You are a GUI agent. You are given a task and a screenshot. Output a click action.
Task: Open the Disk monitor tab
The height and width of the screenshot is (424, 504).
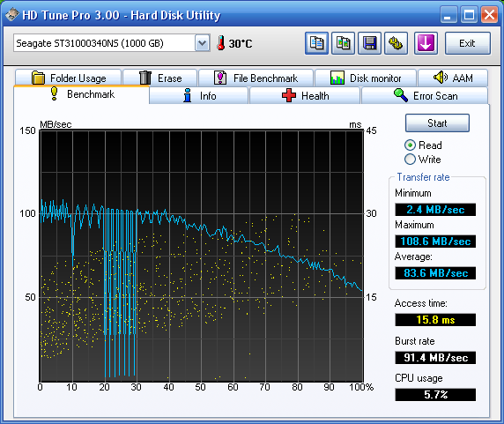pyautogui.click(x=366, y=78)
